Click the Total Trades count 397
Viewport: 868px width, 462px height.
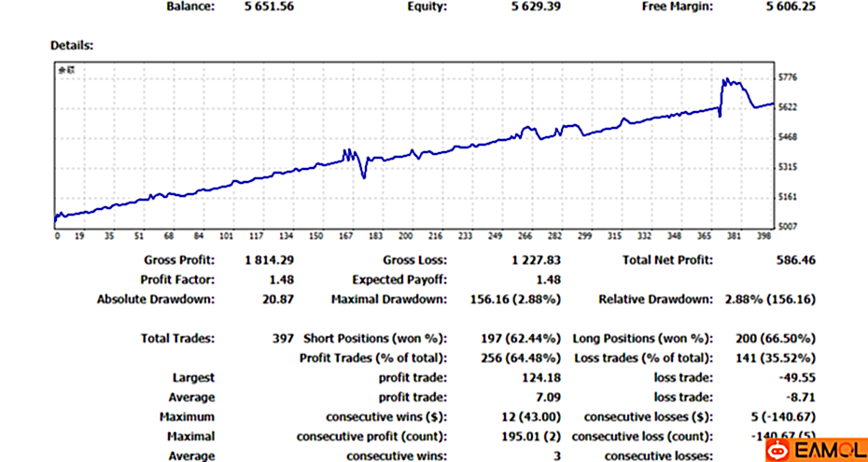[x=280, y=338]
